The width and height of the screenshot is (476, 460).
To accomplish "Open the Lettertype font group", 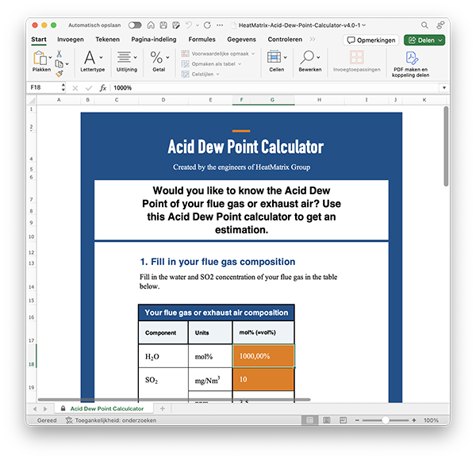I will tap(92, 61).
